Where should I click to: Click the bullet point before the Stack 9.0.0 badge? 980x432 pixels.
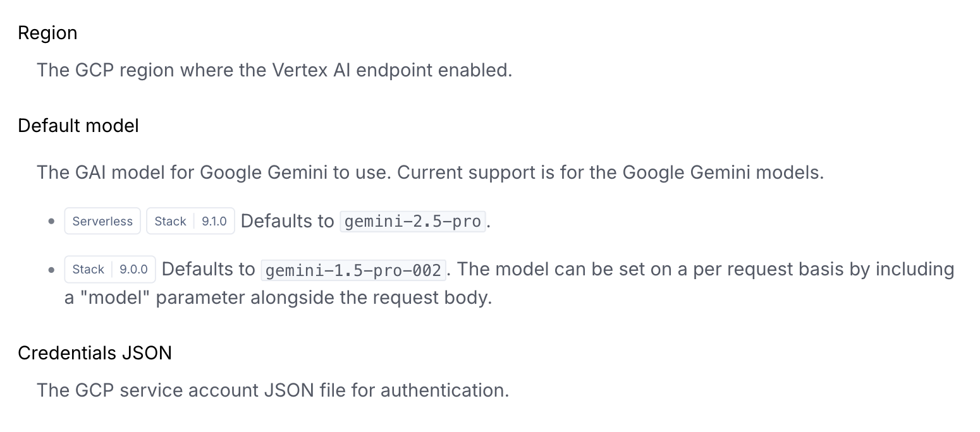[x=51, y=270]
